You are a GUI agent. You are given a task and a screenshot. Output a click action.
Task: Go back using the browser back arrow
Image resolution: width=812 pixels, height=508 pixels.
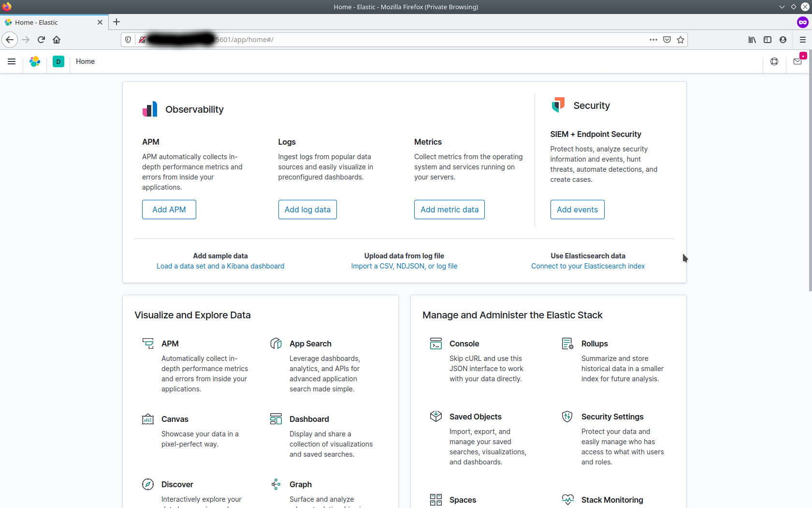coord(10,40)
